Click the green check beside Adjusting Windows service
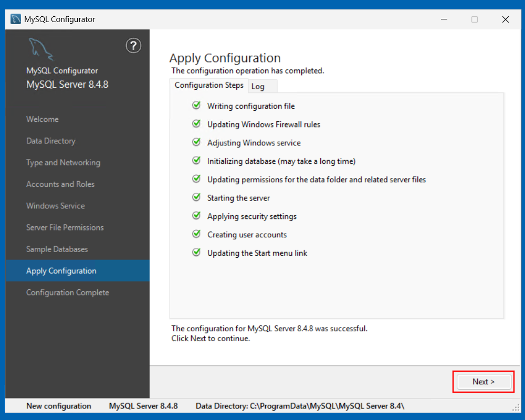525x420 pixels. [x=196, y=142]
